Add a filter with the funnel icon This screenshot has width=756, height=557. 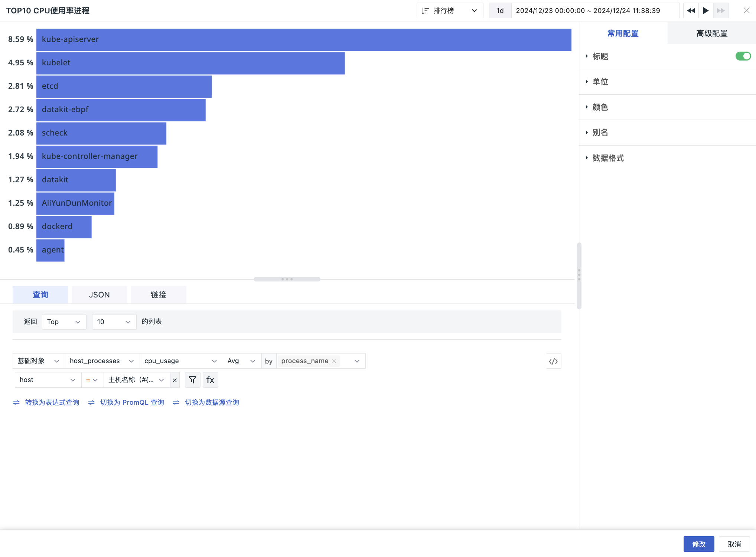pos(192,380)
